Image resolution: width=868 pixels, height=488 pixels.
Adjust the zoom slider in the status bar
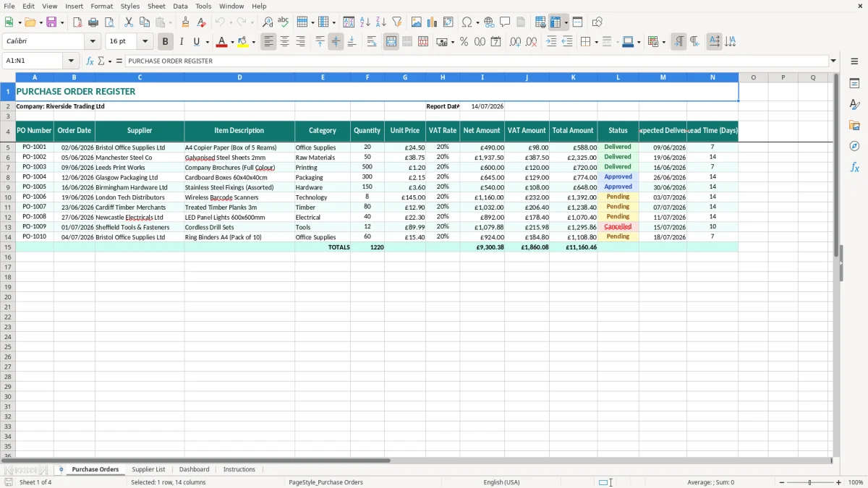(x=809, y=482)
